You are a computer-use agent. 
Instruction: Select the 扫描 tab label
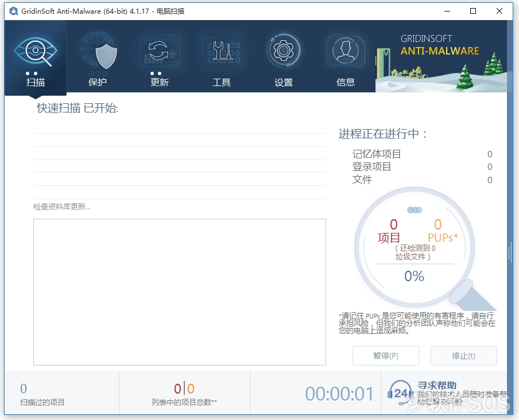36,82
